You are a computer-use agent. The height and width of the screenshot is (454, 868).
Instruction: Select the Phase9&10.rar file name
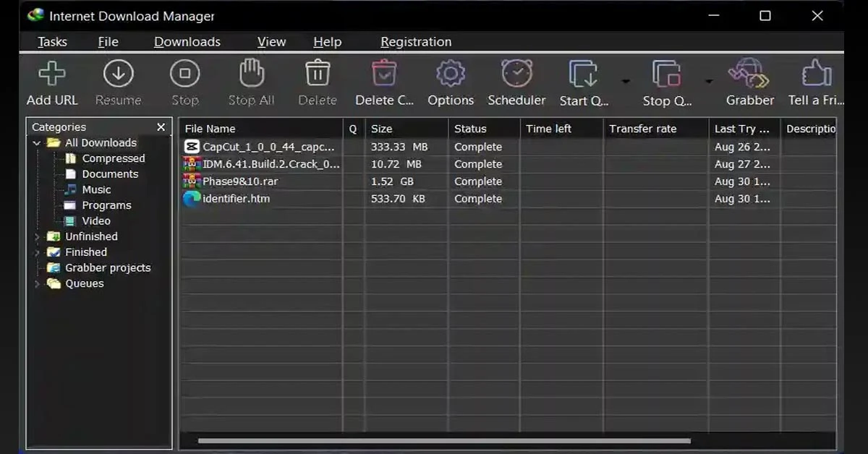(240, 181)
